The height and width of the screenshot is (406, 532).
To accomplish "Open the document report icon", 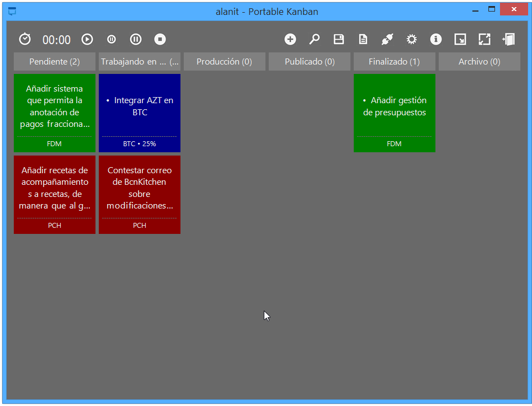I will coord(363,39).
